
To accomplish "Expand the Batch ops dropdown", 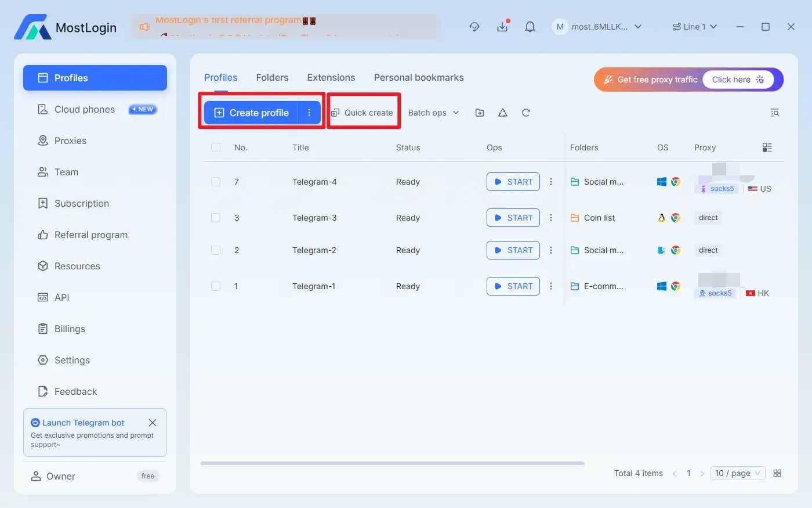I will (433, 113).
